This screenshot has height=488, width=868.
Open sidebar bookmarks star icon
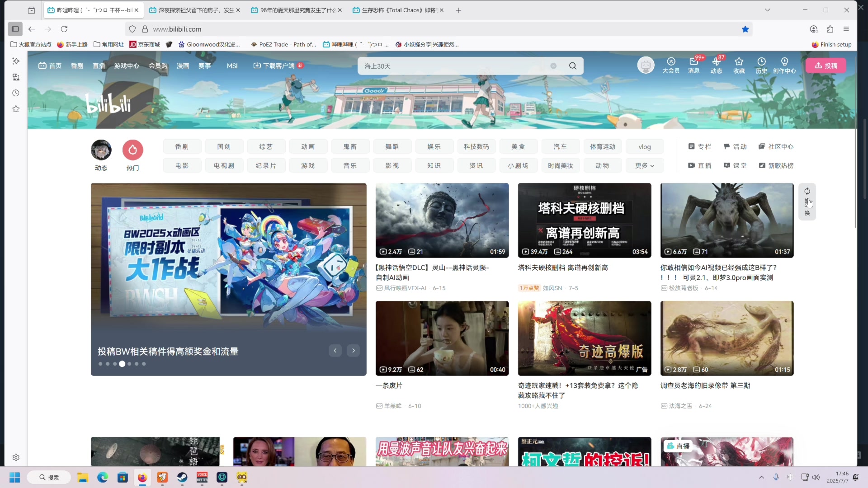point(16,109)
